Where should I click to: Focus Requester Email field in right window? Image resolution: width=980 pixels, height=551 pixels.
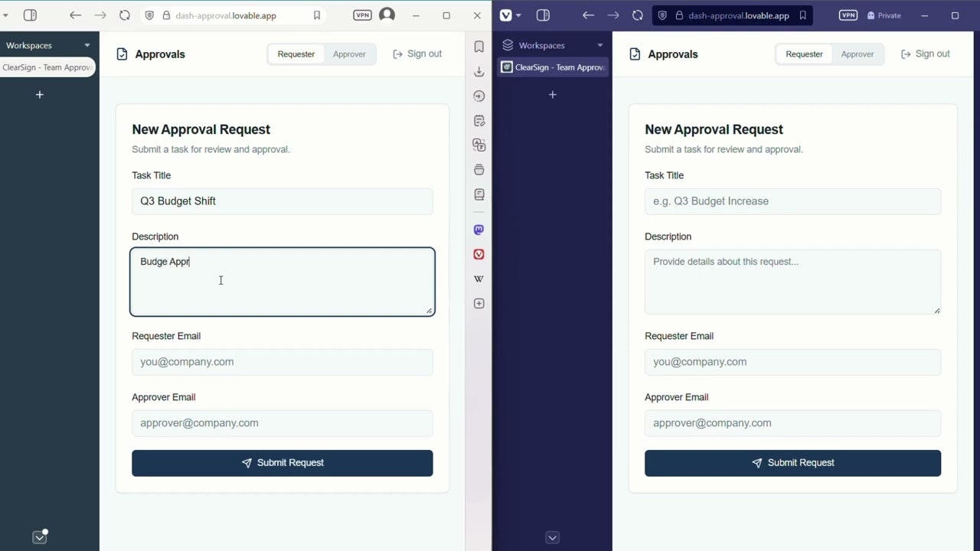tap(792, 362)
